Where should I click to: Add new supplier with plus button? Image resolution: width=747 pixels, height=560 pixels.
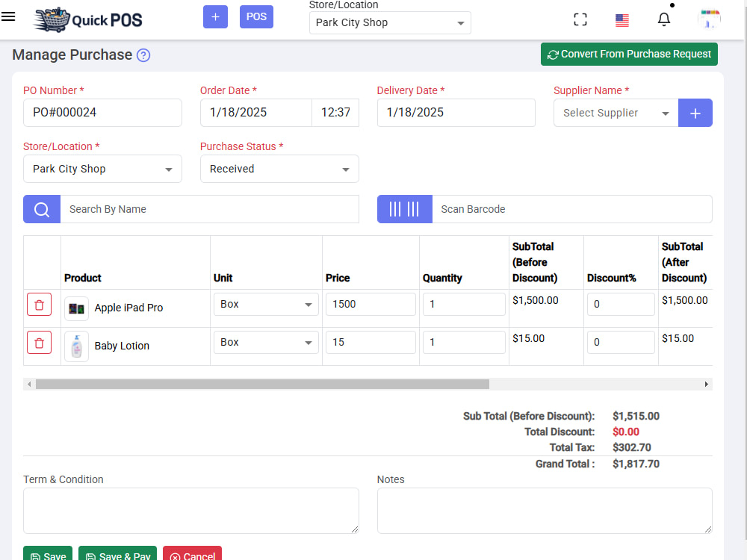click(695, 113)
